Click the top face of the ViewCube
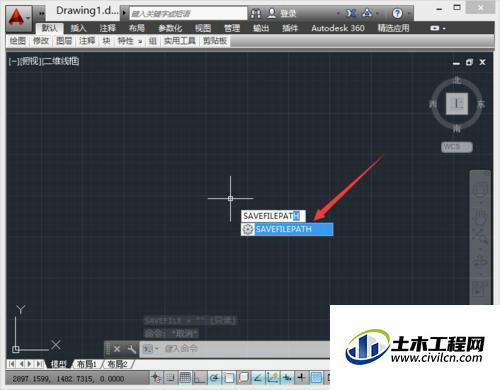500x390 pixels. (457, 104)
